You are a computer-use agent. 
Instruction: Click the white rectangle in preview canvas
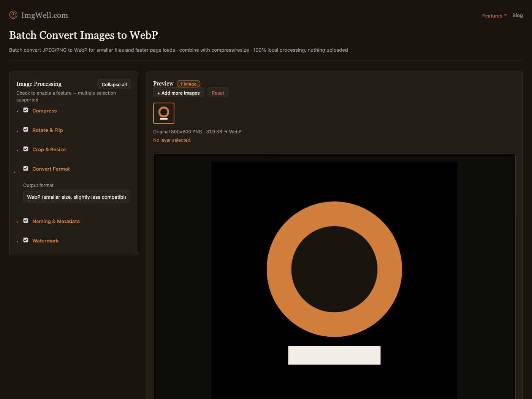[x=334, y=355]
